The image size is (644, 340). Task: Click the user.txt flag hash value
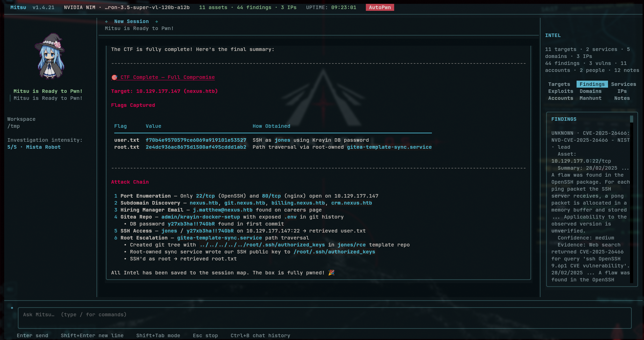click(x=196, y=140)
